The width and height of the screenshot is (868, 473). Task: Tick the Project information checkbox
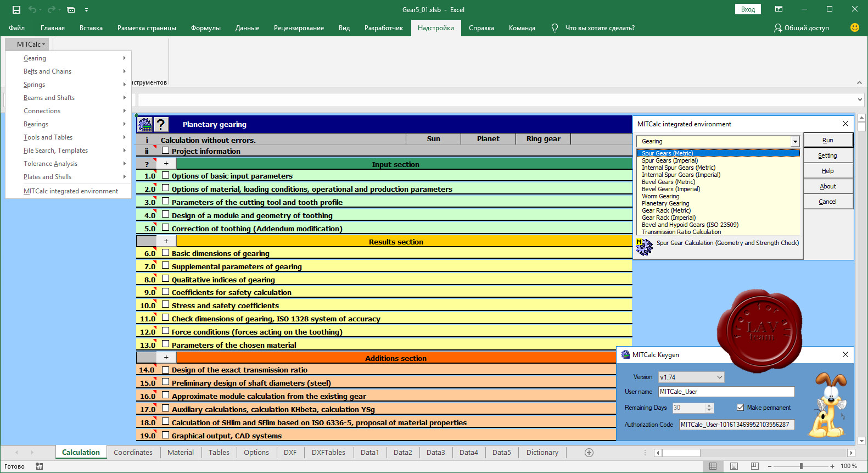165,151
